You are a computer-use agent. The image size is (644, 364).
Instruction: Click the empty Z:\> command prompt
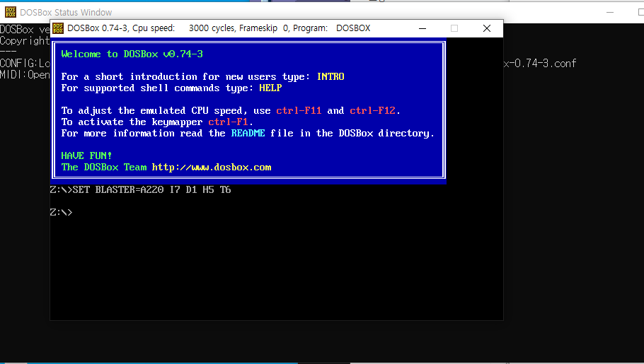pos(61,213)
